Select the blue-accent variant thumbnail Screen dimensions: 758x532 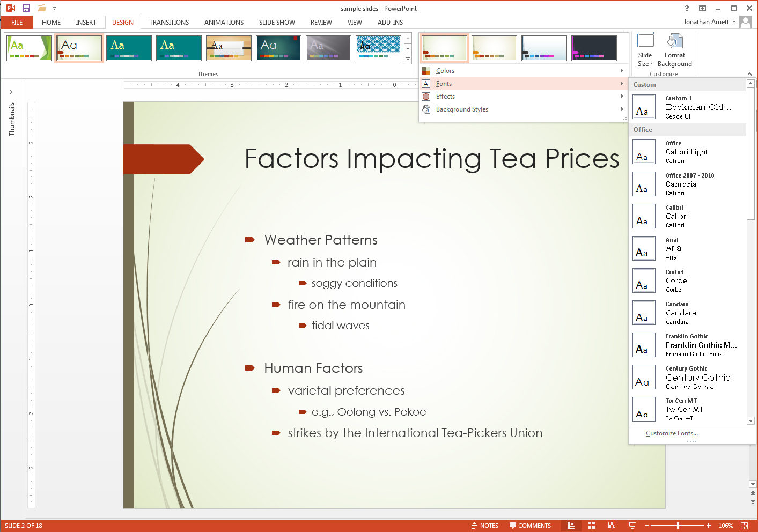click(x=544, y=48)
